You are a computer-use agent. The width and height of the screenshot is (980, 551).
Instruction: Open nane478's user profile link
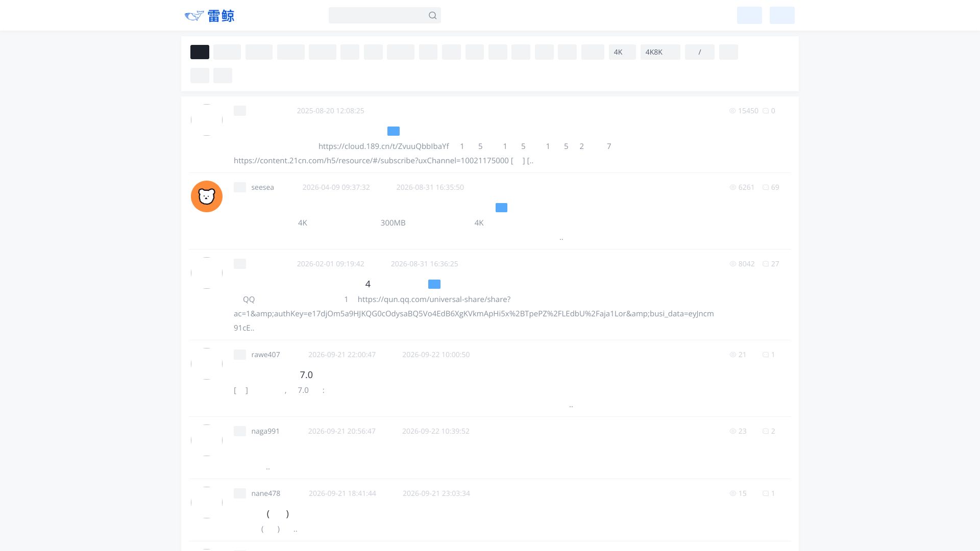click(265, 493)
